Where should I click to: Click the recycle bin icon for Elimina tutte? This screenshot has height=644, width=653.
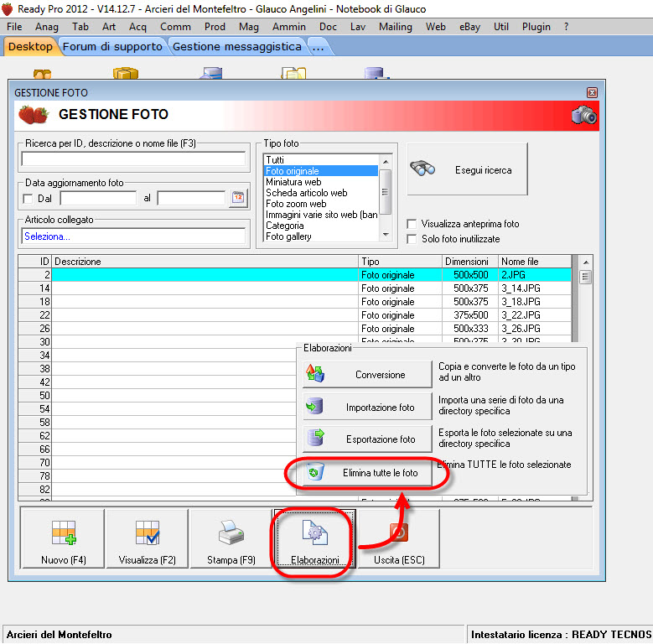coord(315,472)
